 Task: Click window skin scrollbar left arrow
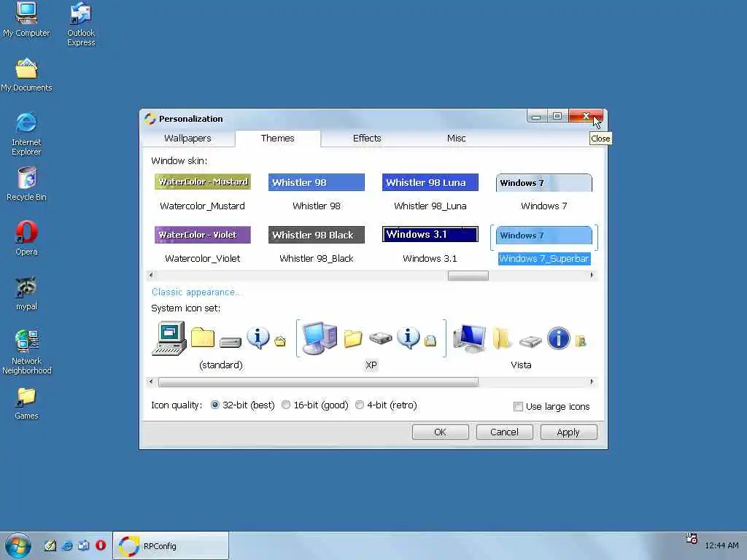tap(151, 275)
